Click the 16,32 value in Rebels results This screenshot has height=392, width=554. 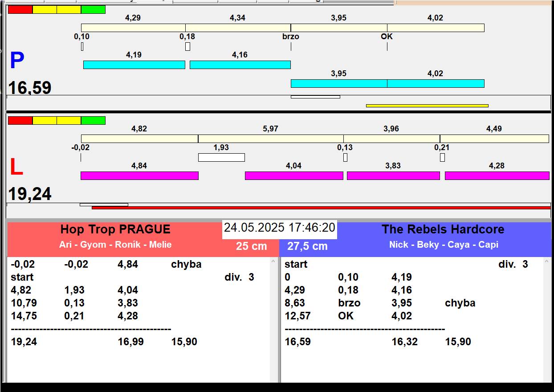point(404,342)
